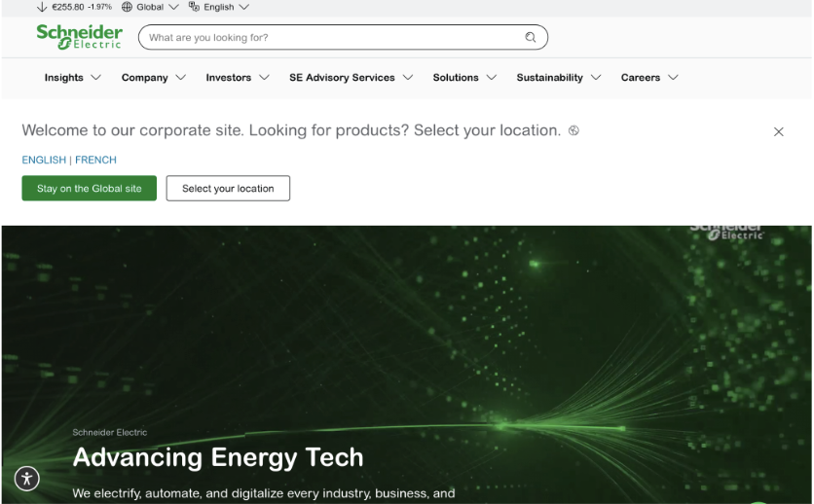Click the stock down arrow icon

42,7
